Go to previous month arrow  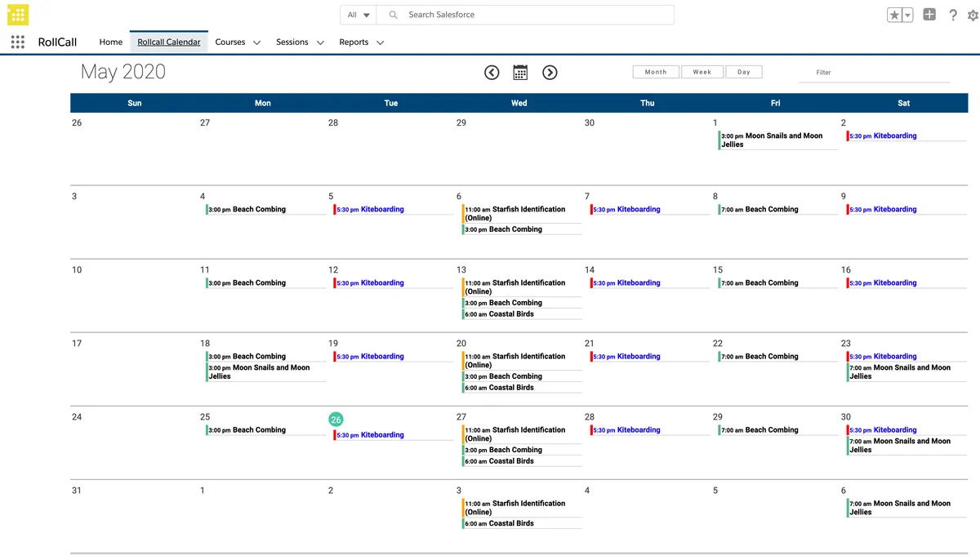pyautogui.click(x=492, y=73)
